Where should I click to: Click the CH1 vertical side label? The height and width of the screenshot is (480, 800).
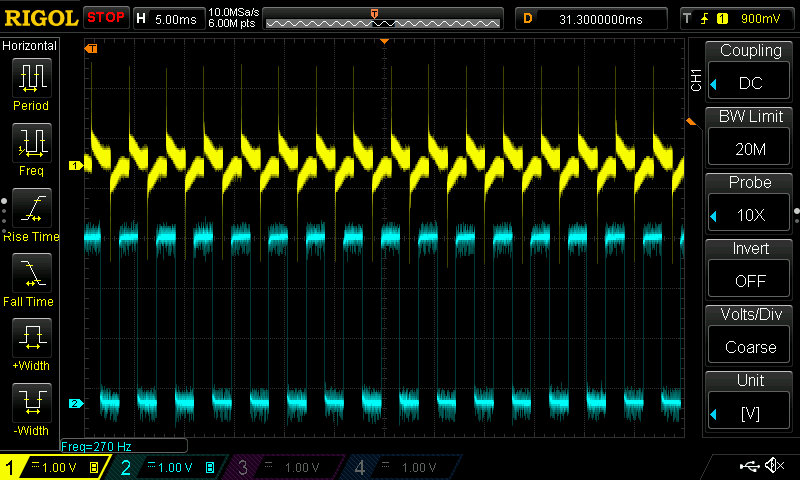[696, 80]
